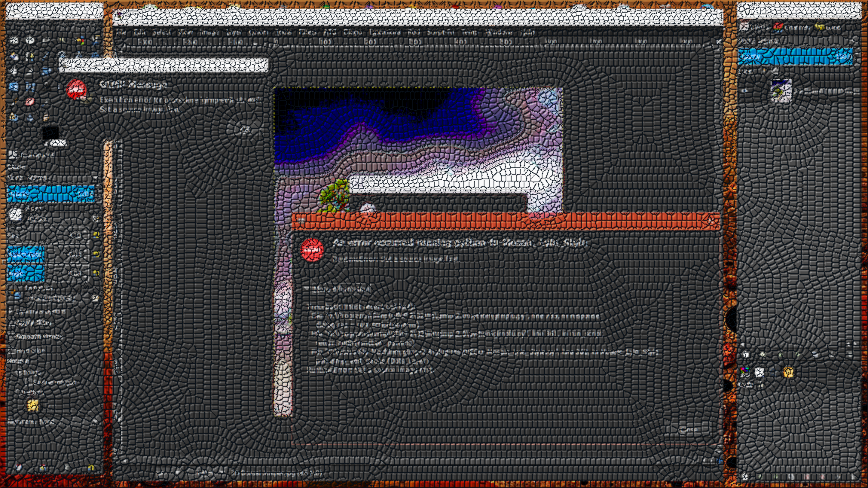The height and width of the screenshot is (488, 868).
Task: Select the Measure tool
Action: pos(79,55)
